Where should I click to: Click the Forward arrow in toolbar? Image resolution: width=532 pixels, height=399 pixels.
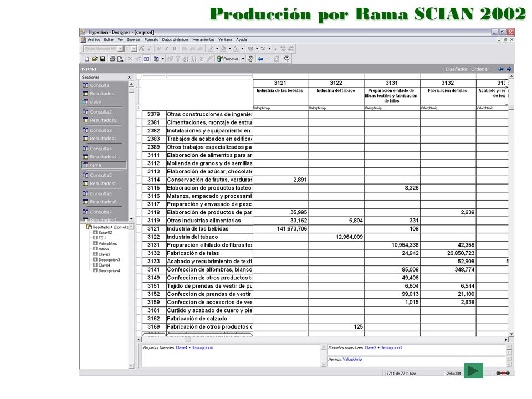[x=268, y=59]
